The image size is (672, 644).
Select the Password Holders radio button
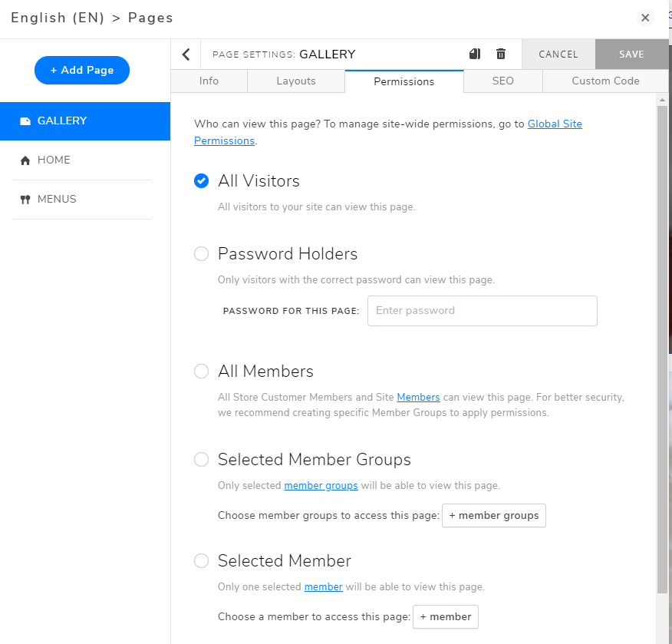pos(201,254)
